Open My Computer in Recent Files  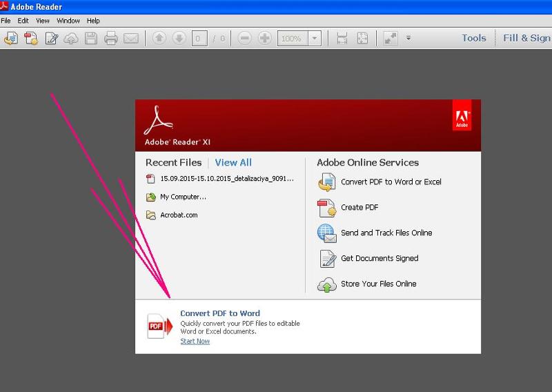[x=183, y=197]
